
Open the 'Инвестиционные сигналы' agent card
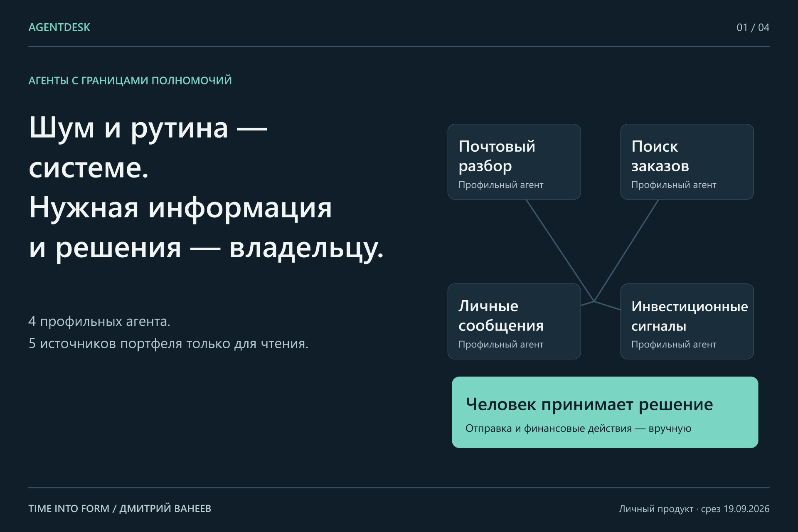pos(687,321)
